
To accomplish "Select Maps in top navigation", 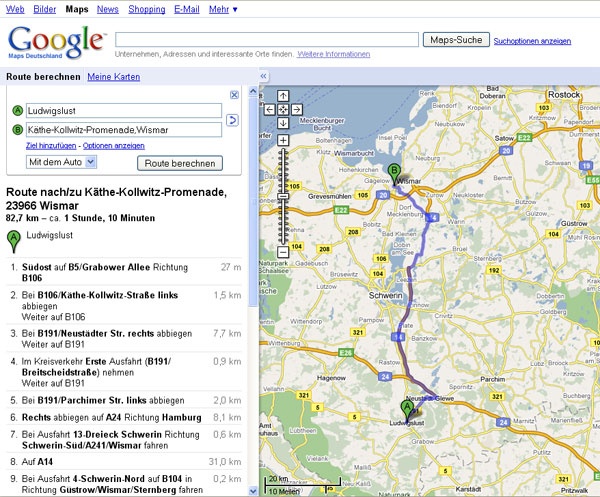I will [77, 9].
